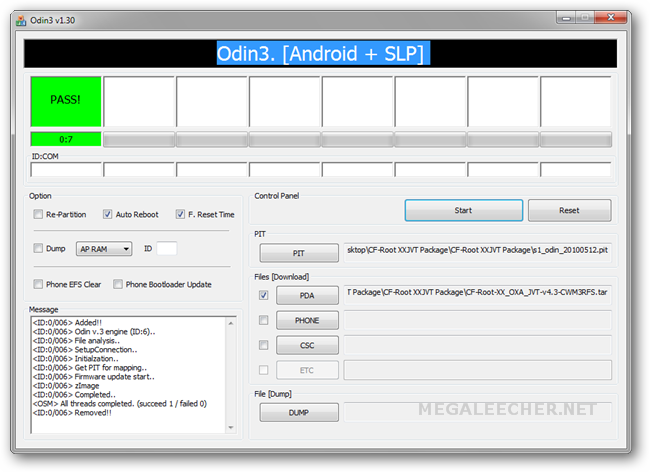Click the green 0:7 progress bar

[66, 139]
